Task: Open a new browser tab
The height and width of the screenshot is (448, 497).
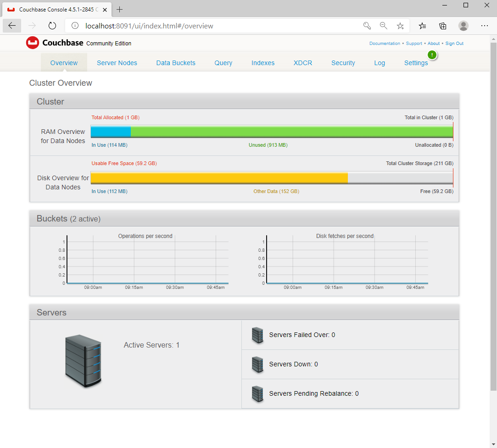Action: point(119,10)
